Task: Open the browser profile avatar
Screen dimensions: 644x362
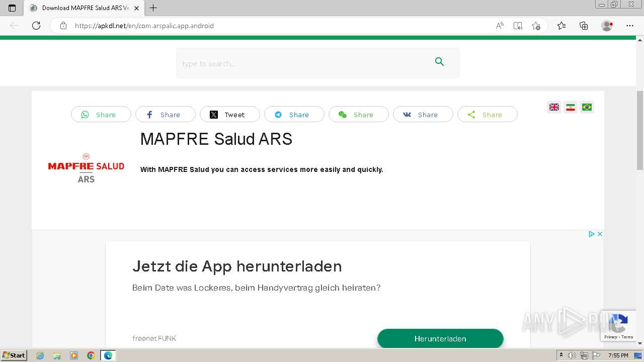Action: (607, 26)
